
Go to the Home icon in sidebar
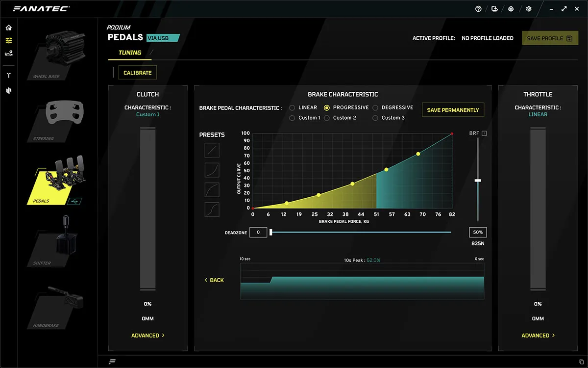coord(8,28)
